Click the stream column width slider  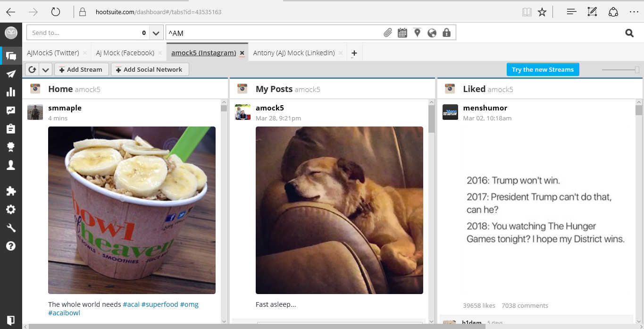point(621,70)
